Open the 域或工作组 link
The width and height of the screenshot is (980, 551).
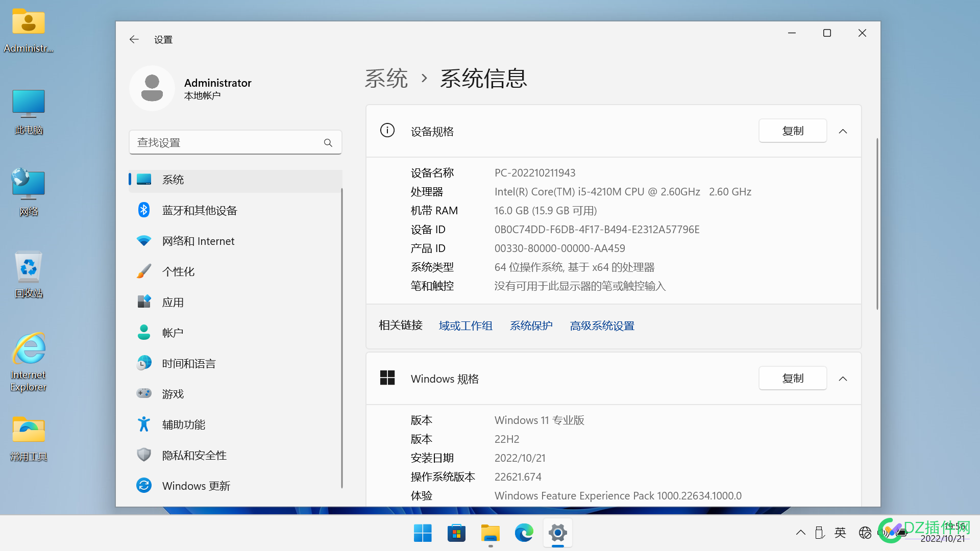(465, 325)
